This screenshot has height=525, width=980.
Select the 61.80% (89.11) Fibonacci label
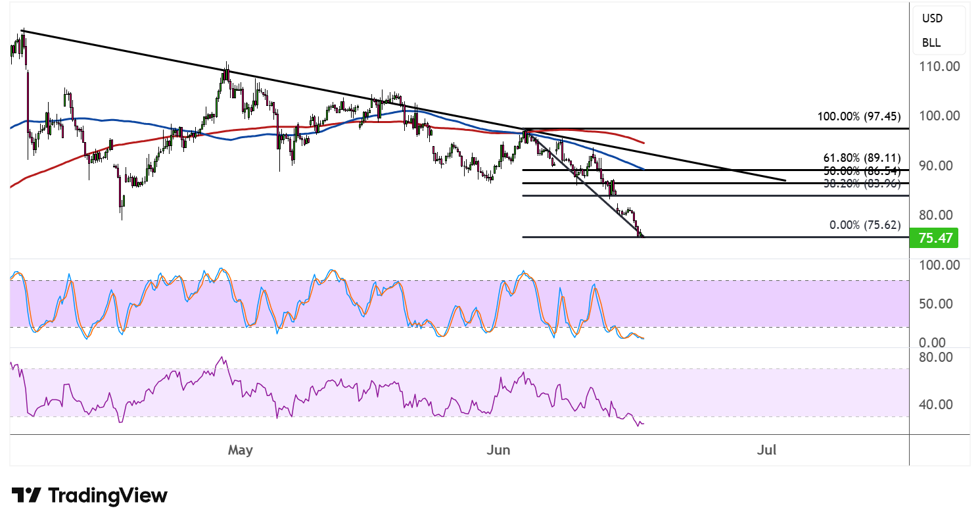tap(862, 158)
